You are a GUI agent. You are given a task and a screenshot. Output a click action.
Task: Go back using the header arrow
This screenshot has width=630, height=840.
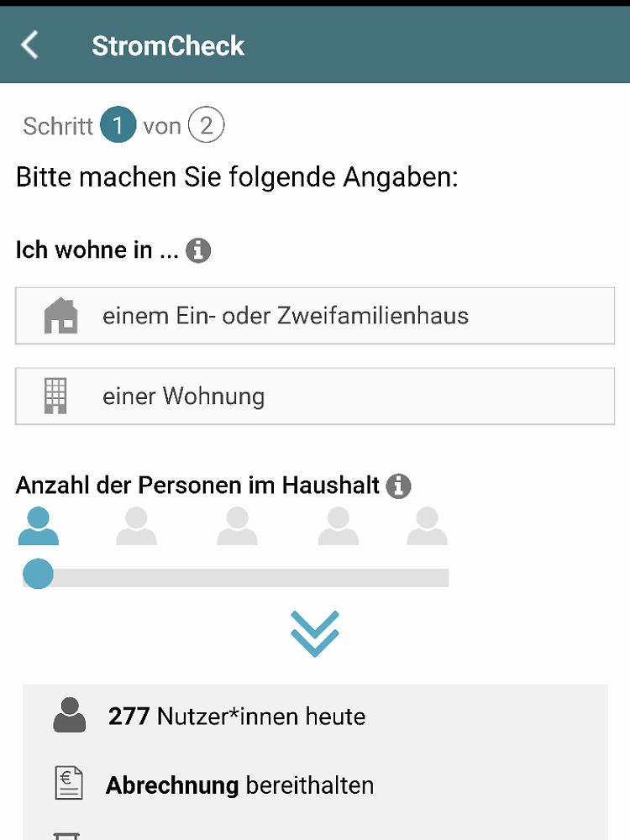click(29, 45)
